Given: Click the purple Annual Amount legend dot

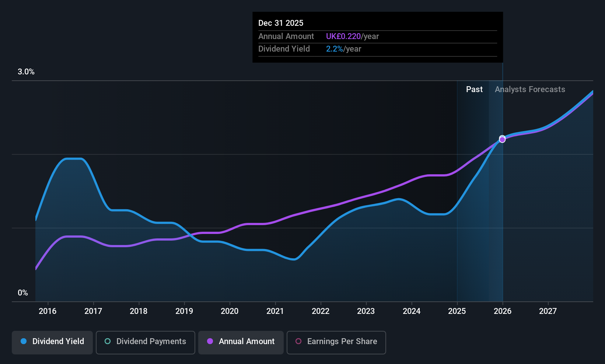Looking at the screenshot, I should tap(210, 341).
